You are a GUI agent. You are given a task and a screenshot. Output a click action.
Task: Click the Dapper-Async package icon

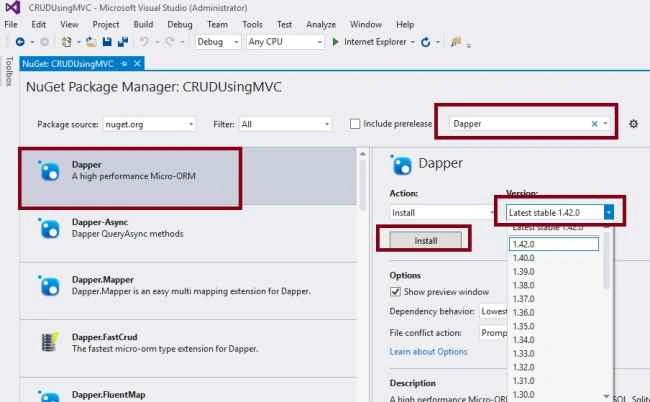pos(49,228)
